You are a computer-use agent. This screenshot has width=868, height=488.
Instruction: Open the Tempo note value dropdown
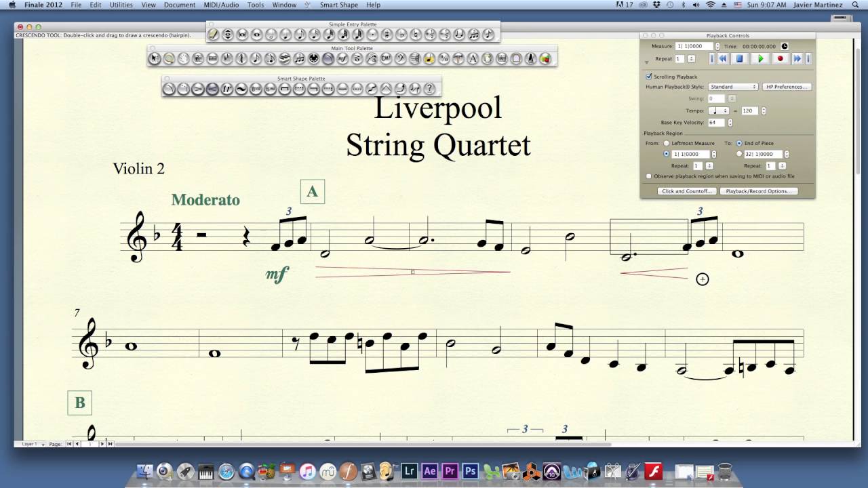pyautogui.click(x=718, y=110)
